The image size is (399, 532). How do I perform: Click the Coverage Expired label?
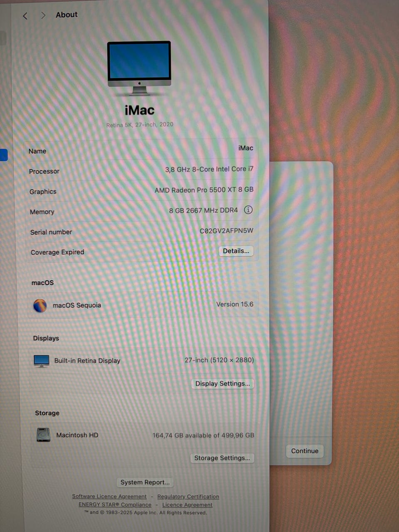pyautogui.click(x=57, y=252)
